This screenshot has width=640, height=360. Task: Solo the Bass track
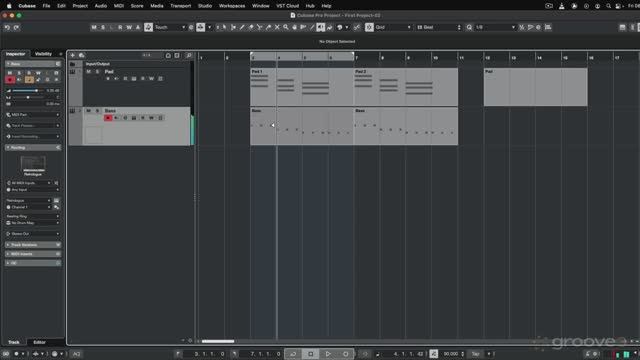(97, 111)
